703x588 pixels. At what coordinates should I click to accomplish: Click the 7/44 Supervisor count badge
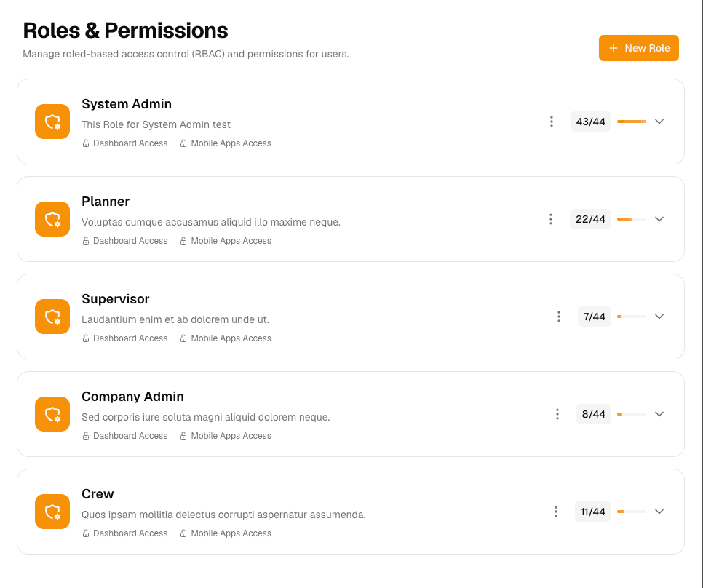(x=595, y=317)
